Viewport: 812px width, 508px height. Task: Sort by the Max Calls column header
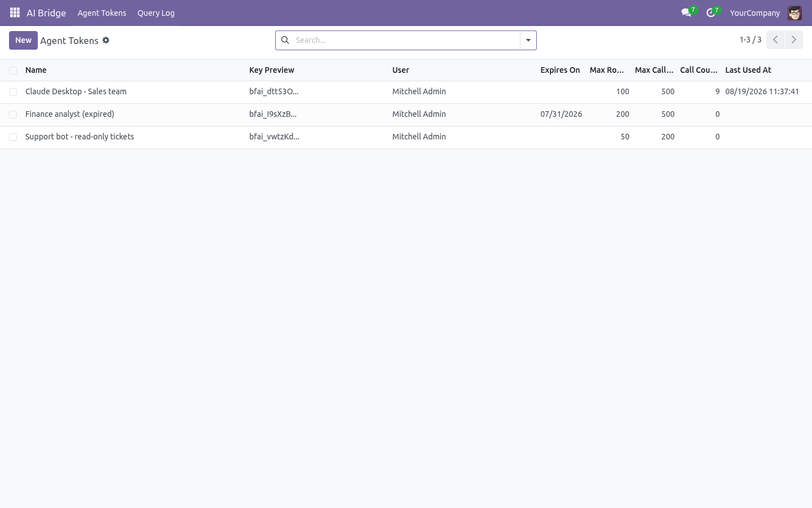click(x=654, y=70)
